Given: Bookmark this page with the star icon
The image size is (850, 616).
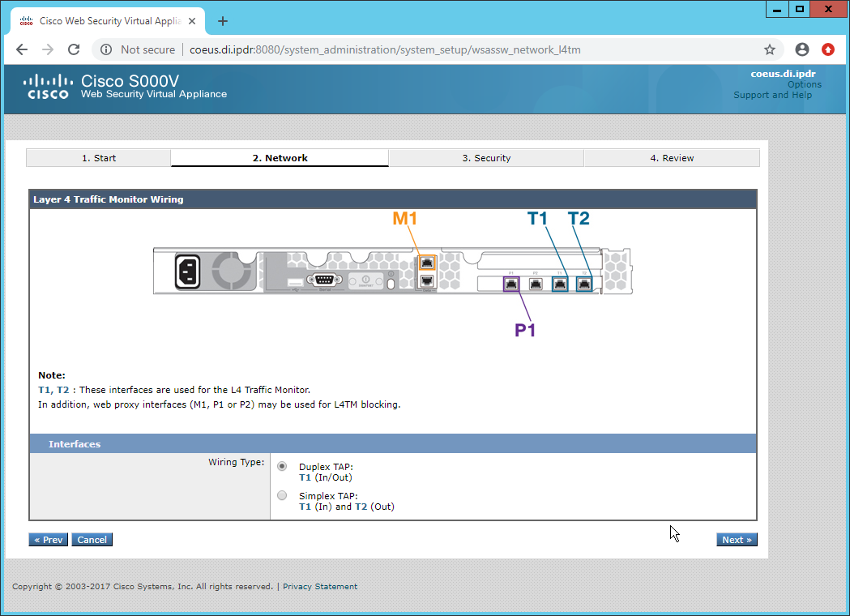Looking at the screenshot, I should click(770, 49).
